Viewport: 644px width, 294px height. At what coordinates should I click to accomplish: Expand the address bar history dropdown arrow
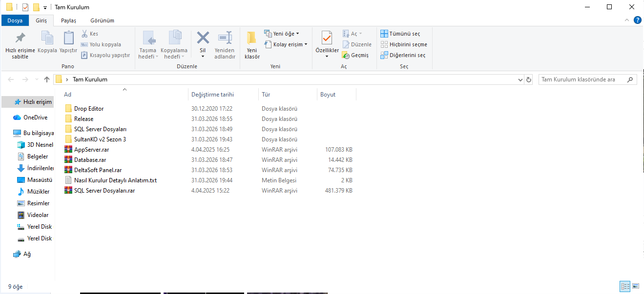pyautogui.click(x=519, y=79)
